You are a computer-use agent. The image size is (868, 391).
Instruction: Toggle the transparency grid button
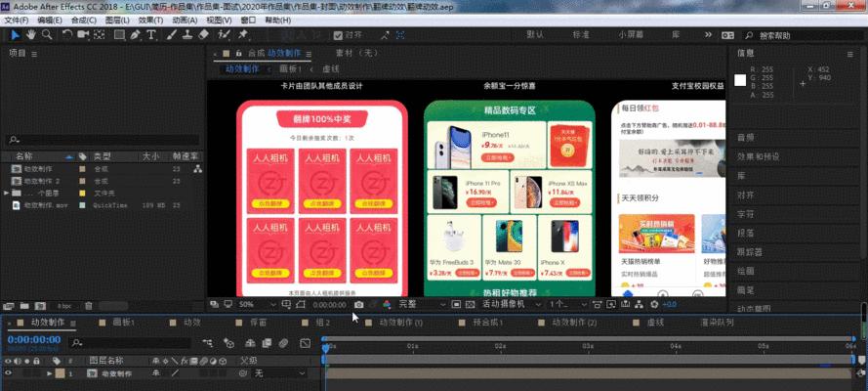470,304
